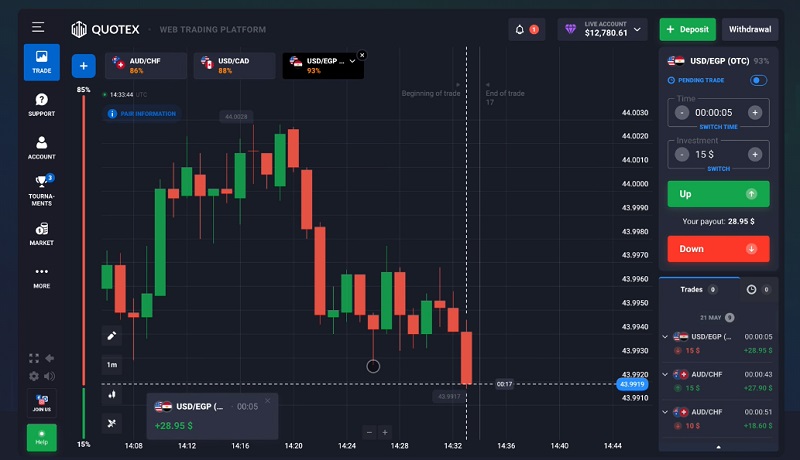Screen dimensions: 800x460
Task: Select the drawing pencil tool
Action: [112, 336]
